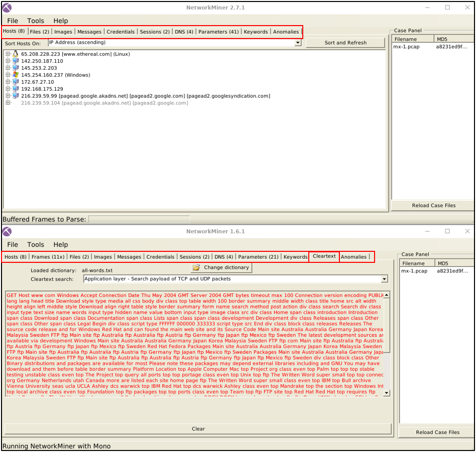Switch to Keywords tab in NetworkMiner 2.7.1
This screenshot has height=452, width=476.
tap(256, 32)
